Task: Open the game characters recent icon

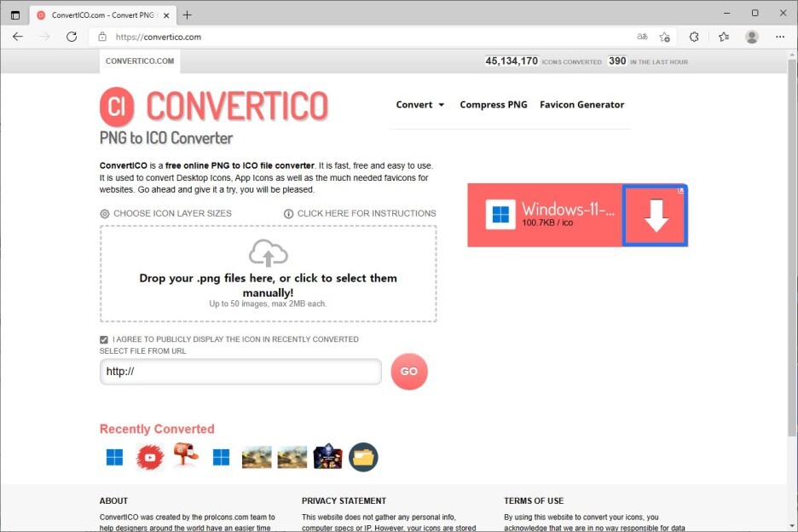Action: [327, 456]
